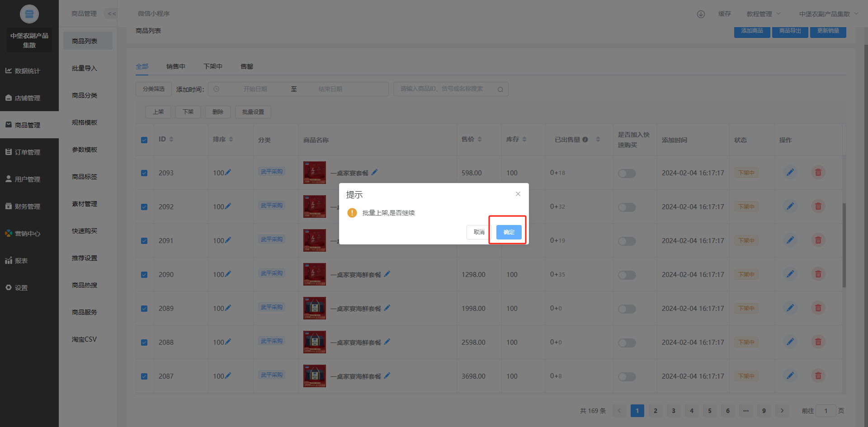Uncheck the select-all header checkbox
This screenshot has height=427, width=868.
(x=144, y=140)
